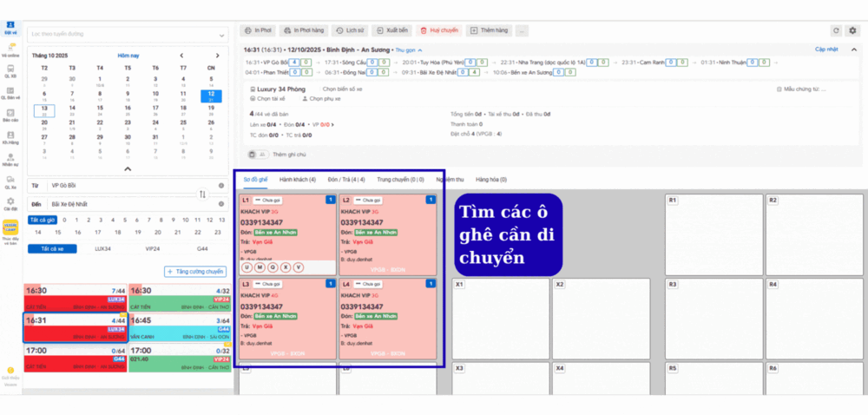Switch to the Hành khách (4) tab
868x415 pixels.
(298, 179)
